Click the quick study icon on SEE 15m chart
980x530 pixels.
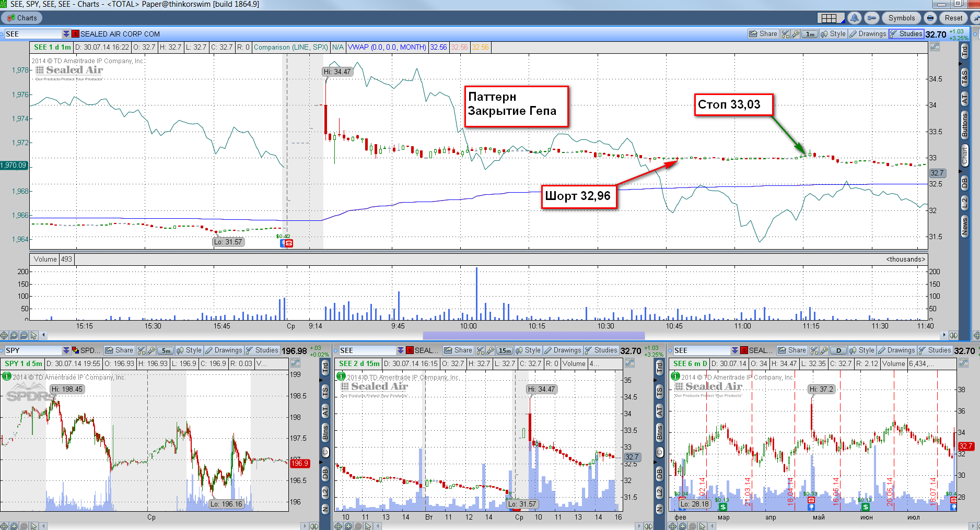(x=480, y=350)
